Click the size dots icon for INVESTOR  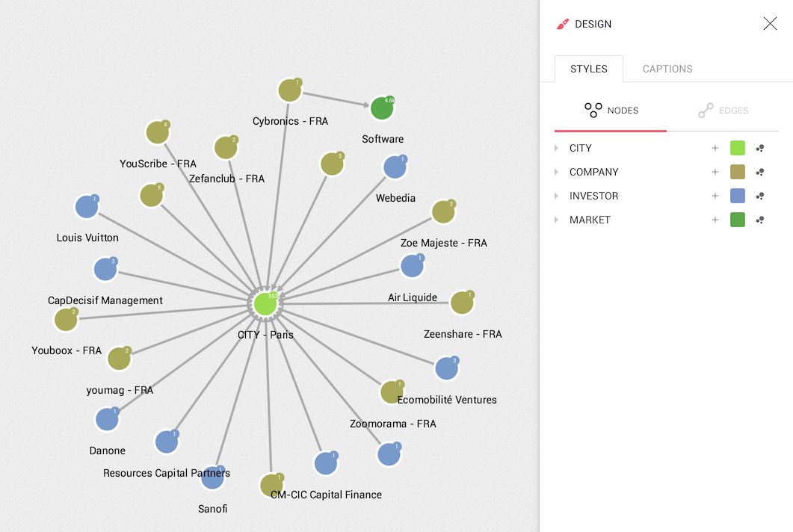759,196
